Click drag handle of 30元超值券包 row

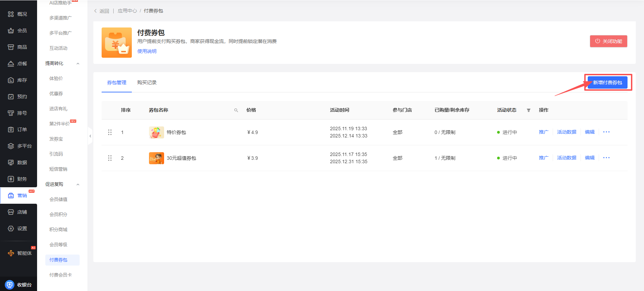(110, 158)
